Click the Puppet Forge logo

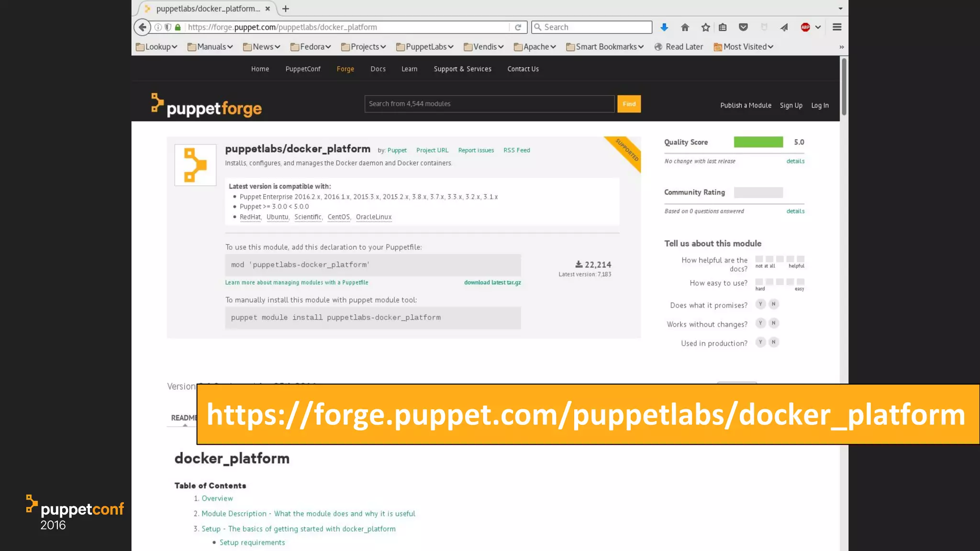point(206,106)
